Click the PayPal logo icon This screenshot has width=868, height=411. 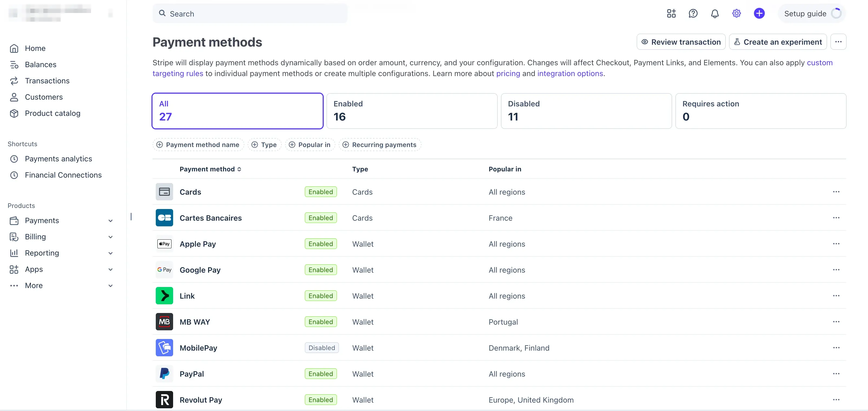pyautogui.click(x=164, y=373)
